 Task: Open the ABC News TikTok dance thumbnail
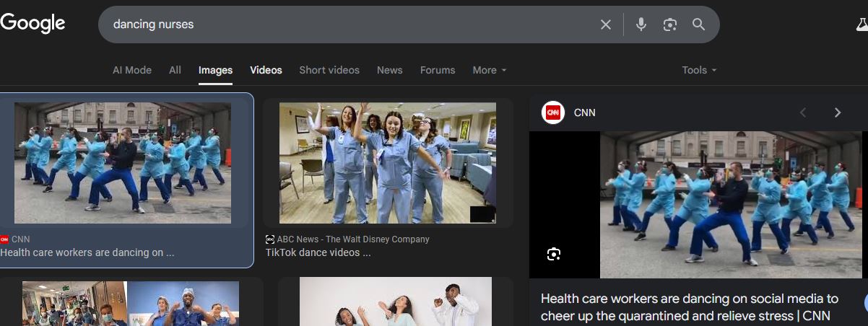point(388,163)
